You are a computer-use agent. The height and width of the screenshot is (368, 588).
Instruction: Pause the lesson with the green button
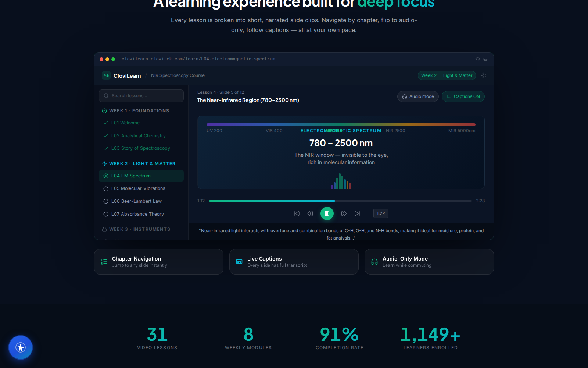click(x=327, y=213)
